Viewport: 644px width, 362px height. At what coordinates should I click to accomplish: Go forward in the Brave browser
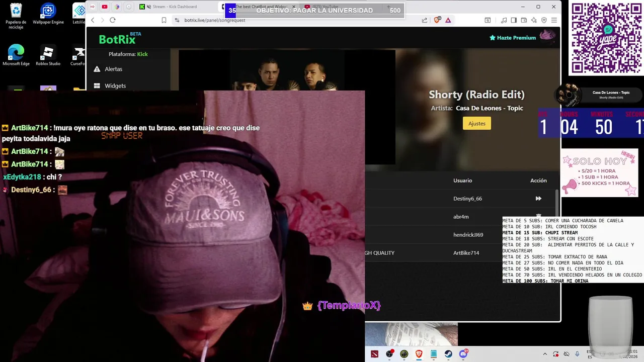[103, 20]
